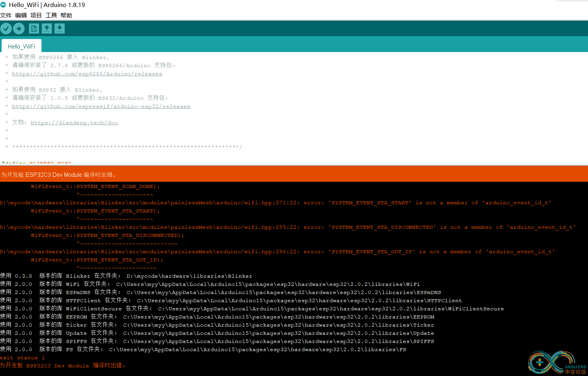Image resolution: width=588 pixels, height=376 pixels.
Task: Click the SYSTEM_EVENT_STA_DISCONNECTED error line
Action: (x=288, y=227)
